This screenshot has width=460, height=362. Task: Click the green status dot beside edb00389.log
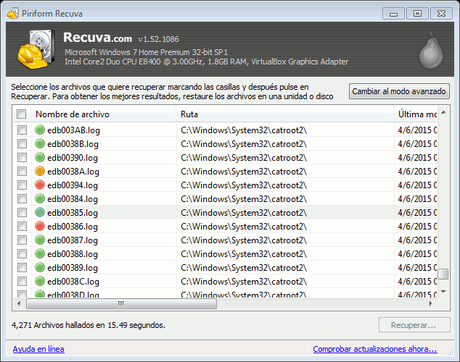(40, 267)
